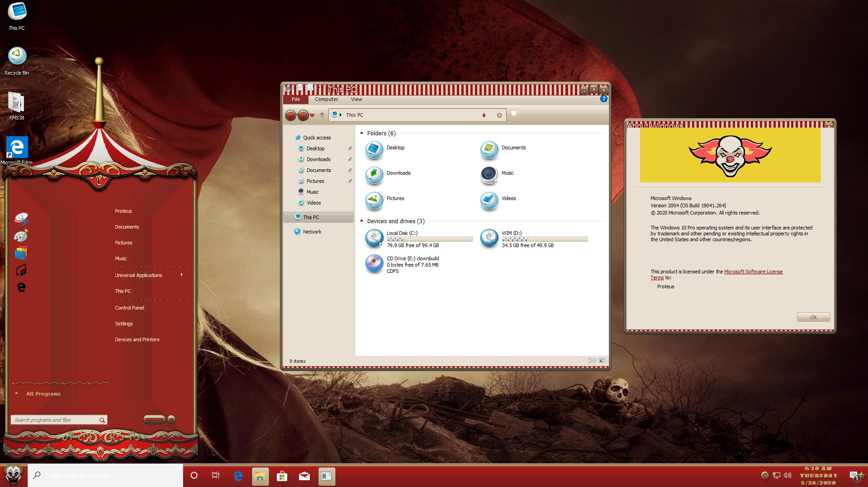This screenshot has height=487, width=868.
Task: Open Pictures link in Start menu
Action: tap(123, 243)
